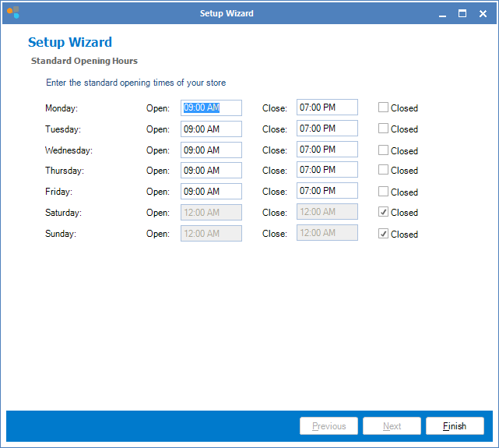Click the app icon in title bar
This screenshot has height=448, width=499.
(x=12, y=13)
